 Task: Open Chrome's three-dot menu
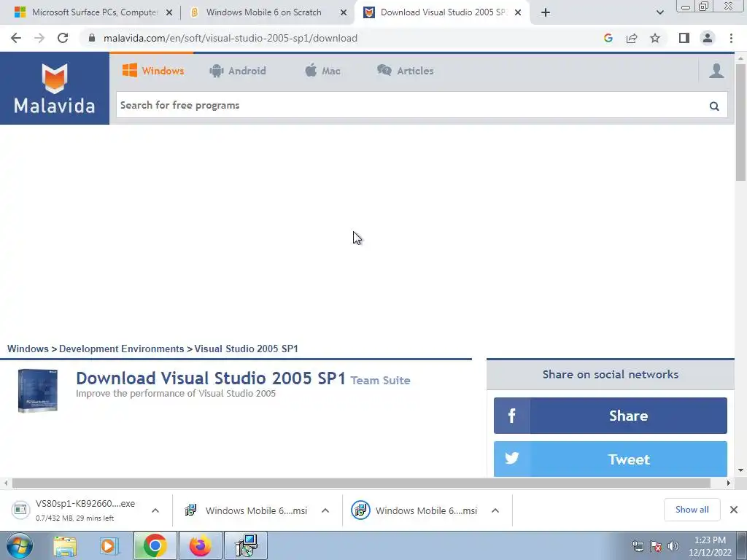point(731,38)
